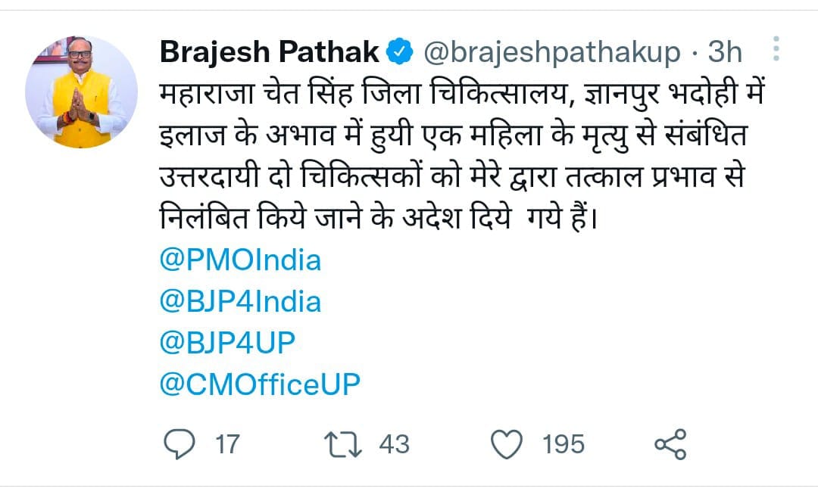Click the blue verified badge
Screen dimensions: 818x504
click(x=399, y=51)
